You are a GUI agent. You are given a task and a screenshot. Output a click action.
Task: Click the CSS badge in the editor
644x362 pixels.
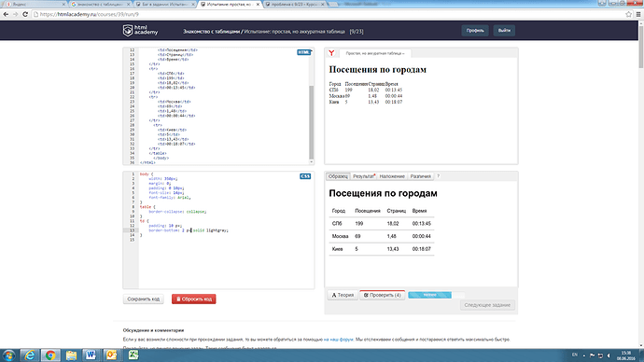305,176
